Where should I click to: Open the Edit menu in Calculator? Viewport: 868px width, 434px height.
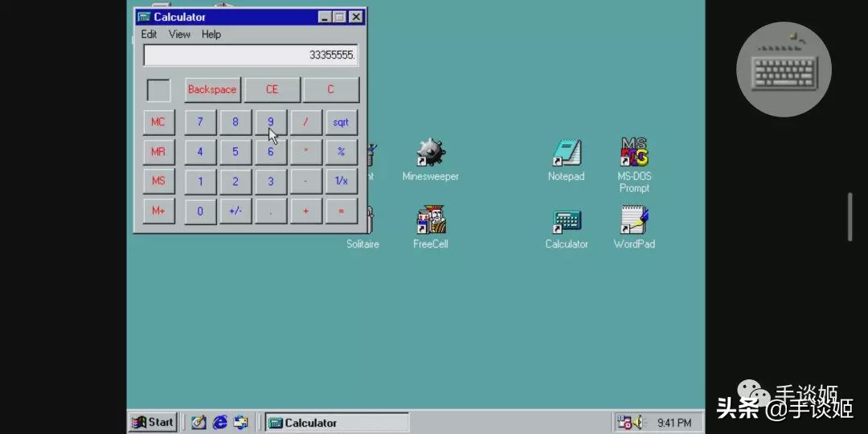point(149,35)
